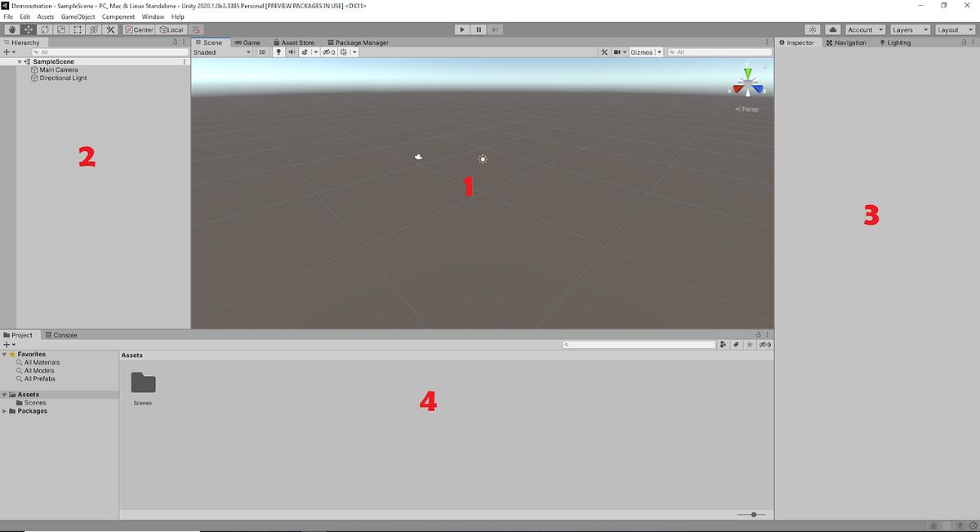Switch to the Game tab
The image size is (980, 532).
pos(247,42)
